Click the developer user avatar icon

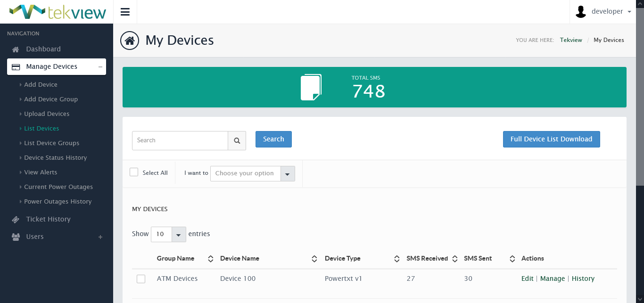pyautogui.click(x=581, y=12)
